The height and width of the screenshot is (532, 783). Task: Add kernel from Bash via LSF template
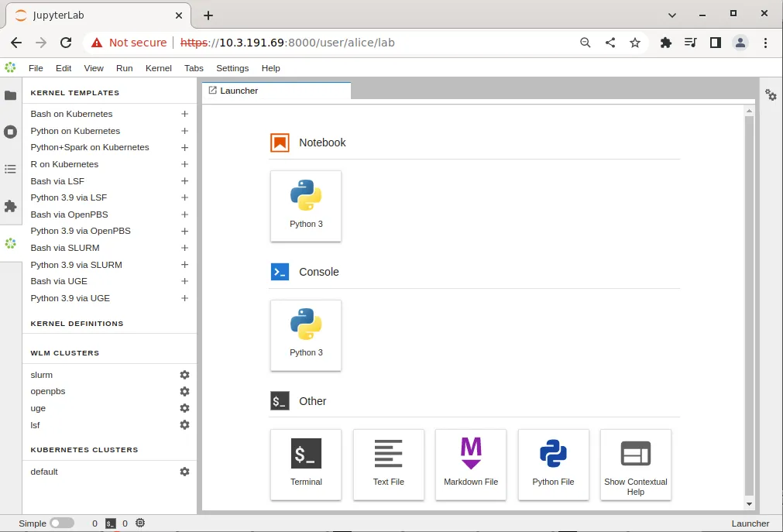185,181
